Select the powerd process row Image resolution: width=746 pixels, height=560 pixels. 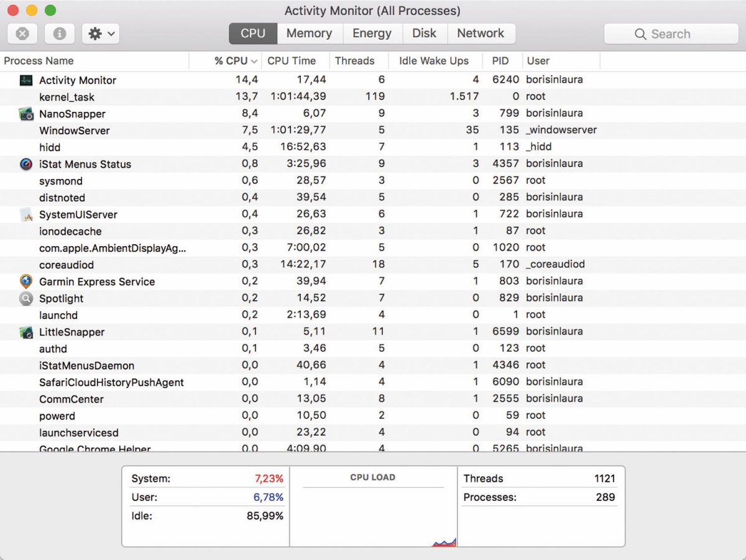[373, 416]
